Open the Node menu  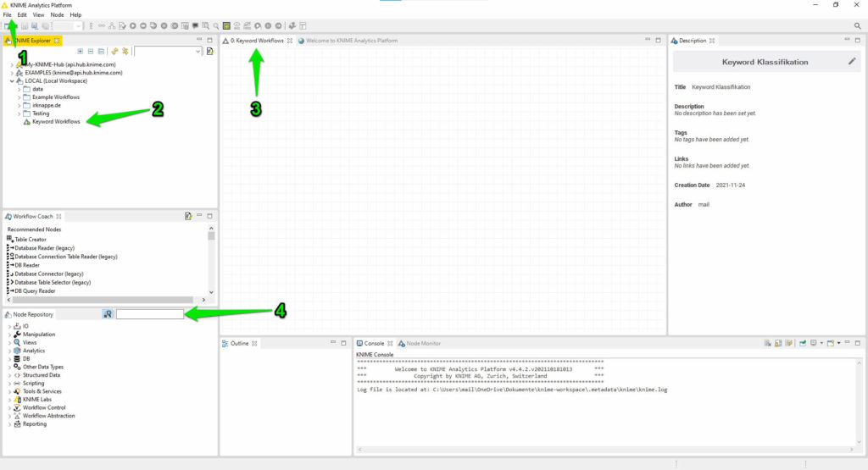coord(57,15)
